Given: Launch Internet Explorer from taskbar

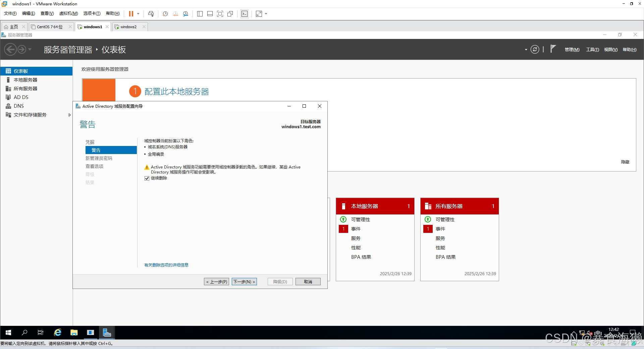Looking at the screenshot, I should [58, 333].
